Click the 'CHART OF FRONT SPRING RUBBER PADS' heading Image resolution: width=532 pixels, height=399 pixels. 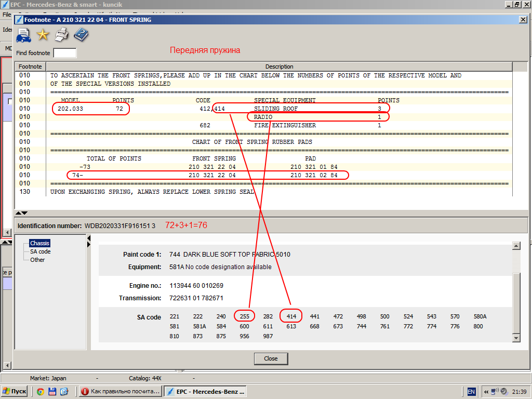coord(252,142)
